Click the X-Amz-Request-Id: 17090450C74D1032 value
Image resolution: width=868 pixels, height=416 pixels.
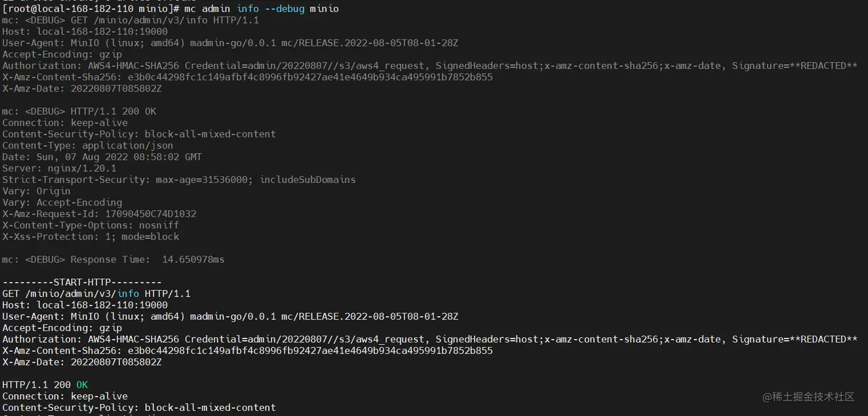click(150, 214)
